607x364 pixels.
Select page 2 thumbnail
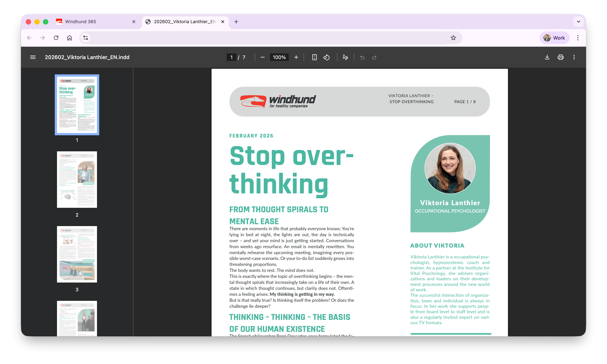click(x=77, y=179)
